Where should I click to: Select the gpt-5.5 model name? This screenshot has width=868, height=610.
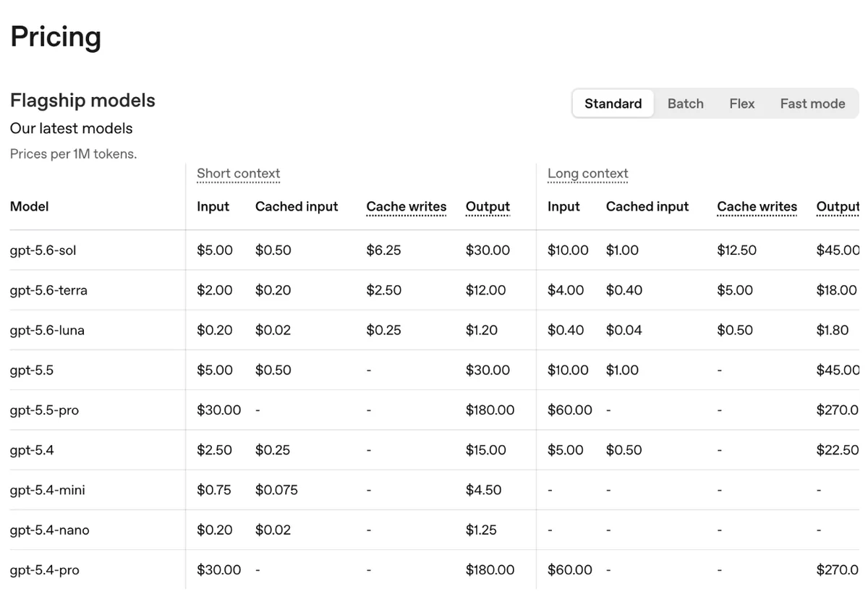[x=32, y=370]
